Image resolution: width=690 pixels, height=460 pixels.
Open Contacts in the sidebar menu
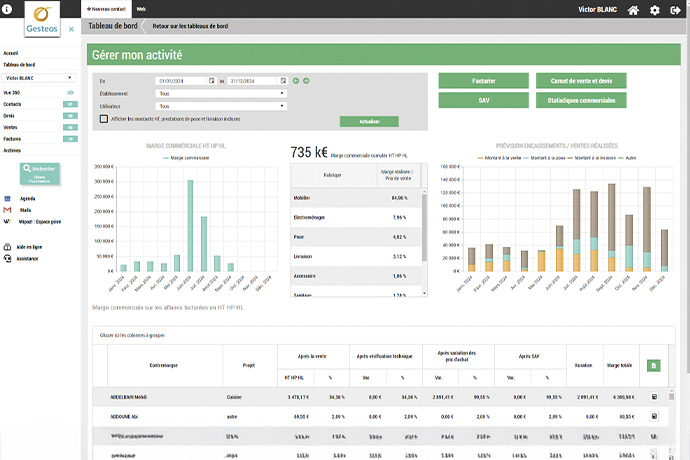13,104
